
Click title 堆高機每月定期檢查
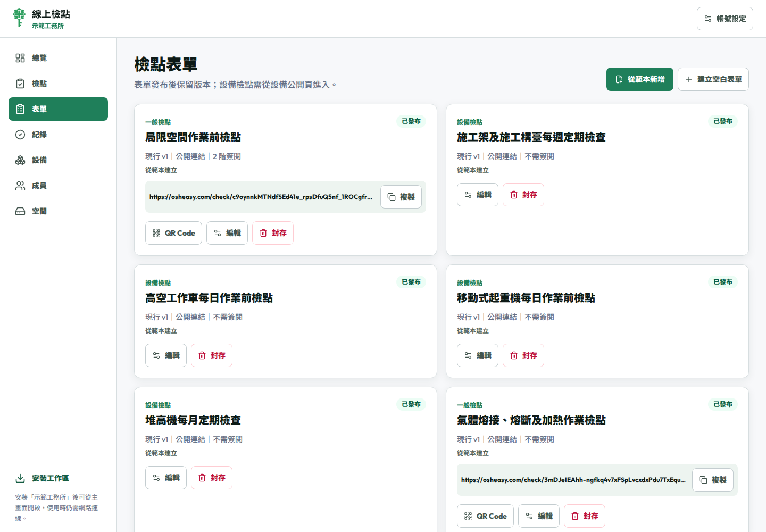[x=193, y=420]
